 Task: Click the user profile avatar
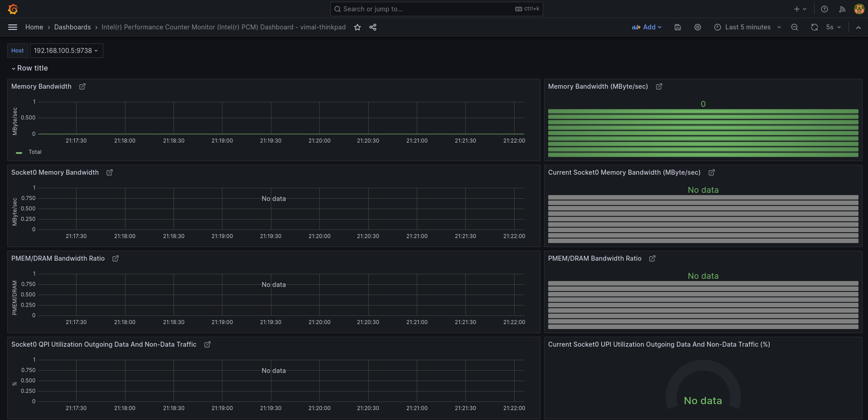click(x=859, y=9)
